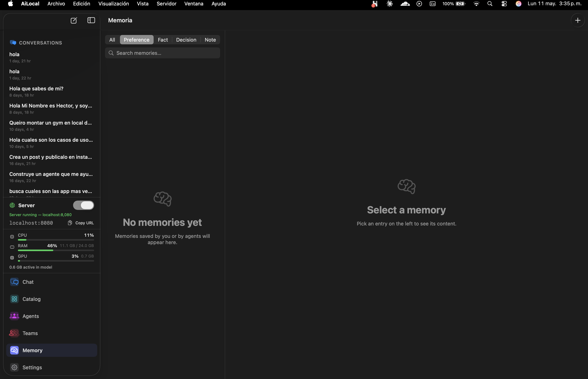Click the Memory brain icon in sidebar
The width and height of the screenshot is (588, 379).
coord(14,350)
